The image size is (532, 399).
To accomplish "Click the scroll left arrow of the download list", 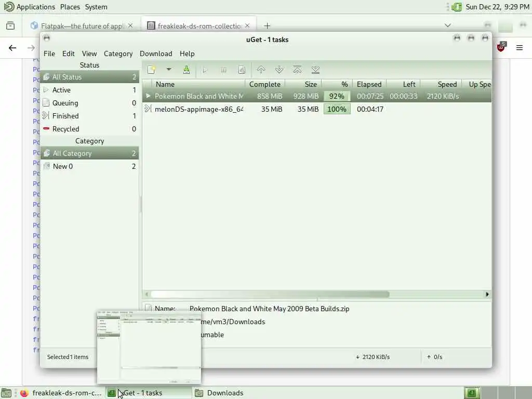I will pos(147,294).
